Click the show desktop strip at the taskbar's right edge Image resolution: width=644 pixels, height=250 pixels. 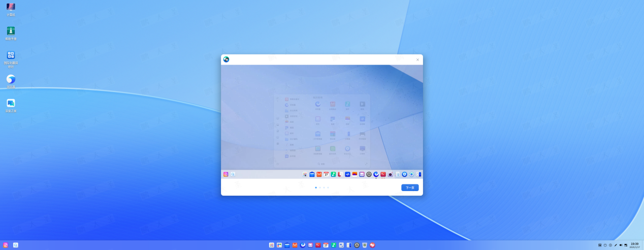[x=643, y=245]
